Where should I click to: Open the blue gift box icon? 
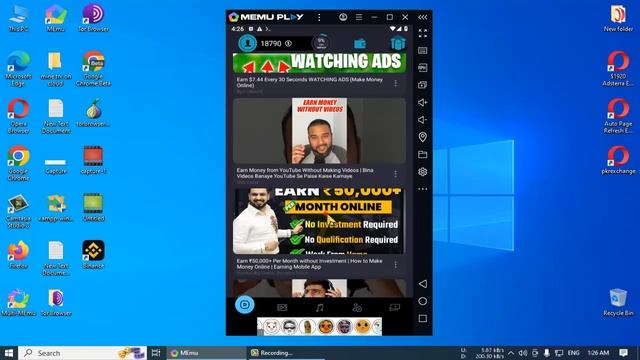397,43
